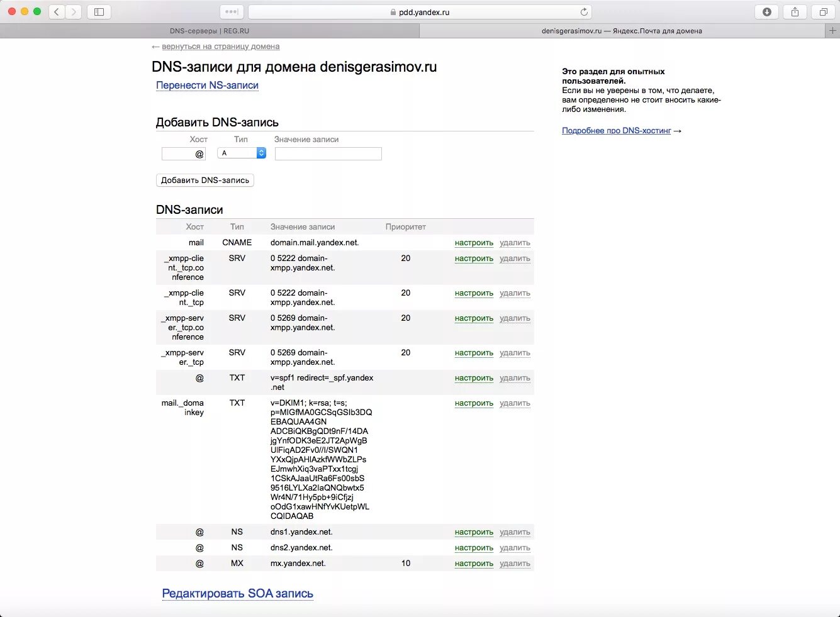Image resolution: width=840 pixels, height=617 pixels.
Task: Toggle the Safari sidebar button
Action: click(x=99, y=11)
